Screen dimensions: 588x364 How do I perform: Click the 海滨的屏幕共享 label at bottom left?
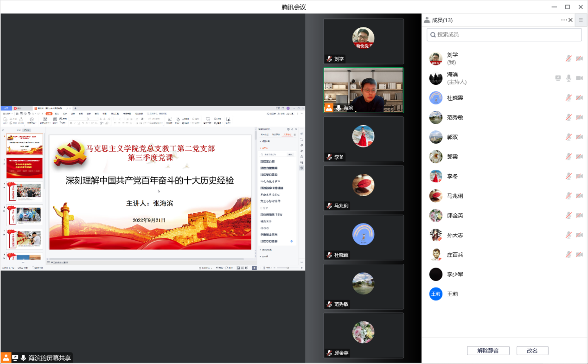click(50, 358)
